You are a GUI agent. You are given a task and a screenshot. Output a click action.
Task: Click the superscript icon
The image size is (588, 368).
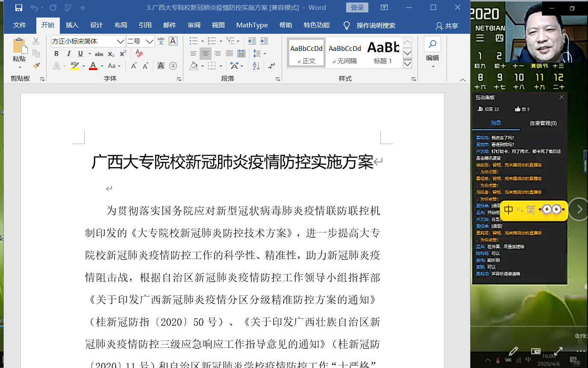point(123,54)
